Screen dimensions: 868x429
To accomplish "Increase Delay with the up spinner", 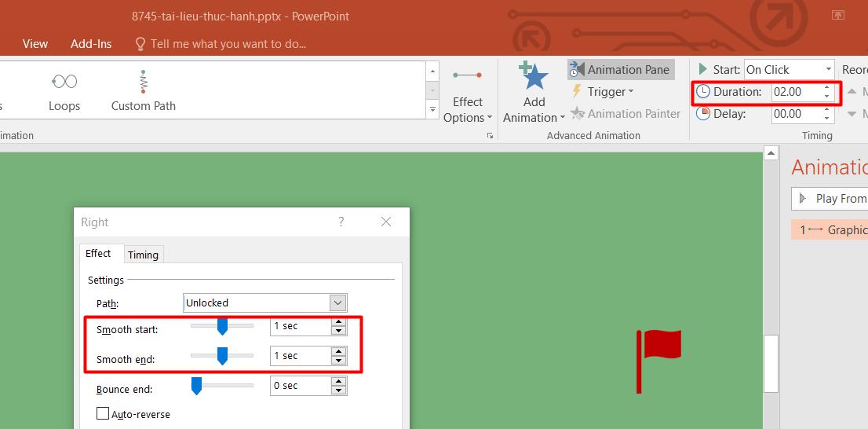I will [x=827, y=110].
